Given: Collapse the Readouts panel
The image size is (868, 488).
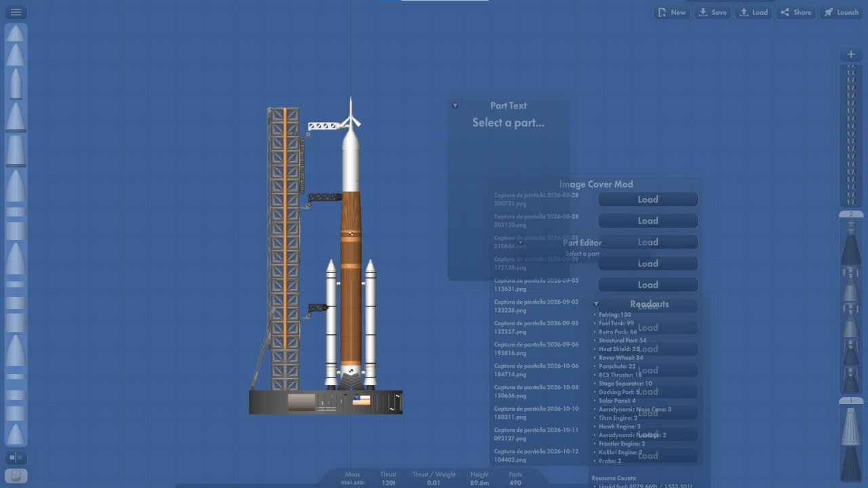Looking at the screenshot, I should (596, 304).
